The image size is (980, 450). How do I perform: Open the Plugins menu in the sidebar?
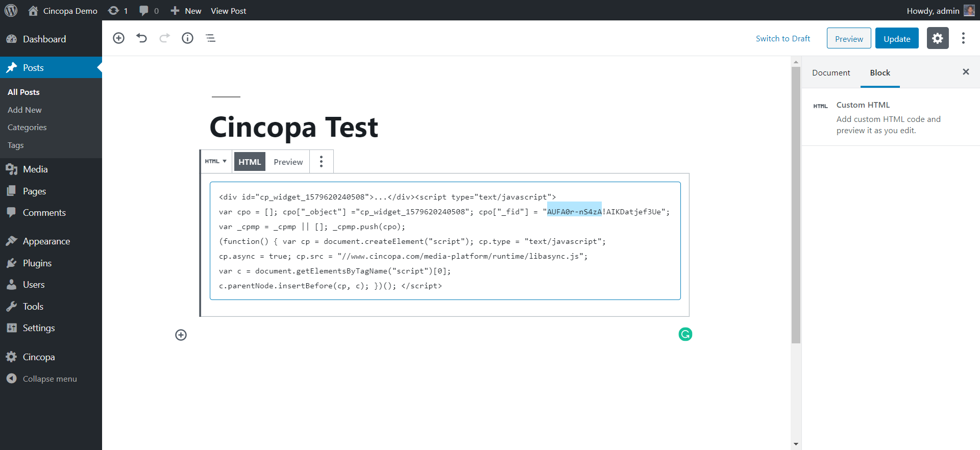tap(37, 263)
